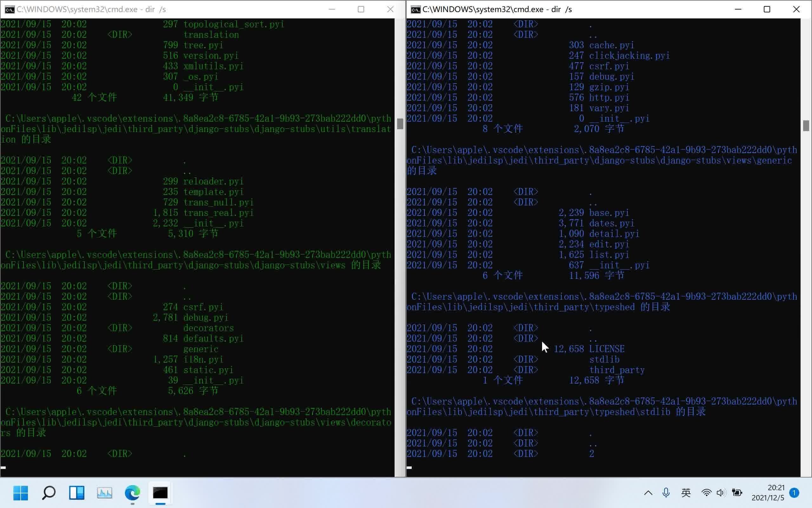Open taskbar Search
The height and width of the screenshot is (508, 812).
(49, 493)
